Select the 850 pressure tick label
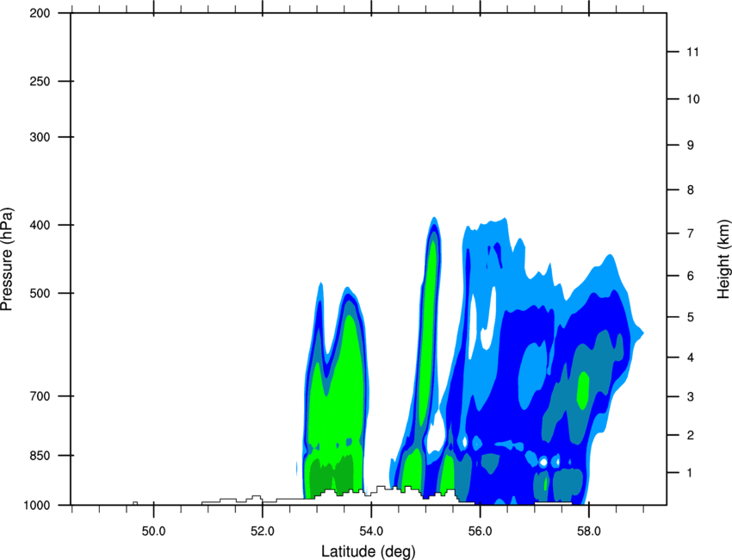 pyautogui.click(x=40, y=455)
